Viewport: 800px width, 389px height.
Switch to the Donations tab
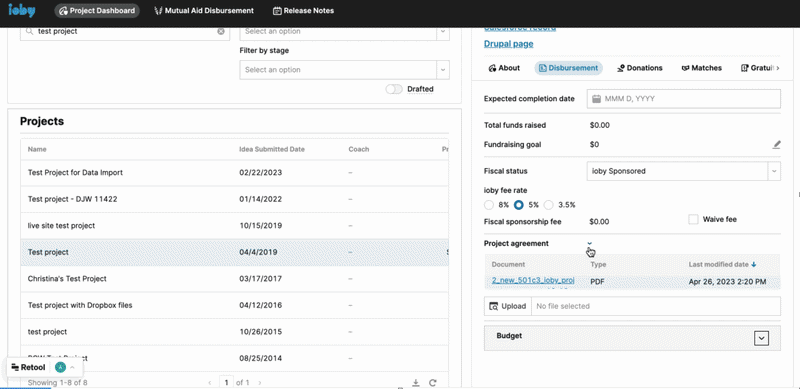coord(640,68)
